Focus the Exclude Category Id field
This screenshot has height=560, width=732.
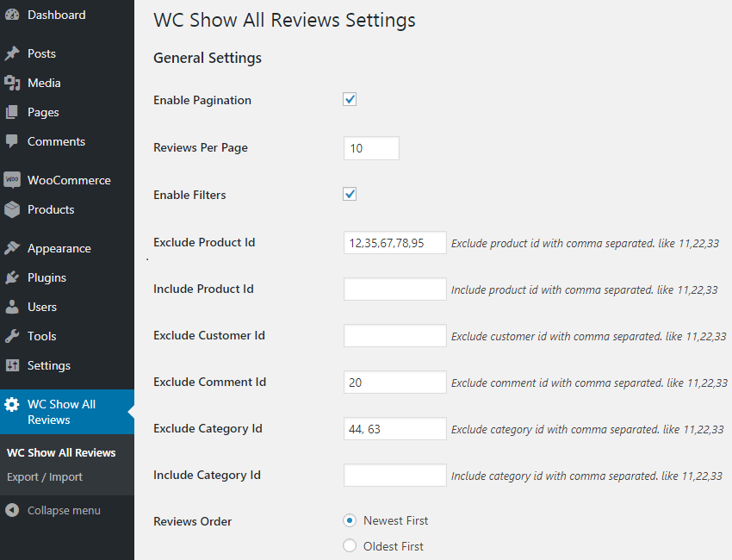[x=395, y=428]
